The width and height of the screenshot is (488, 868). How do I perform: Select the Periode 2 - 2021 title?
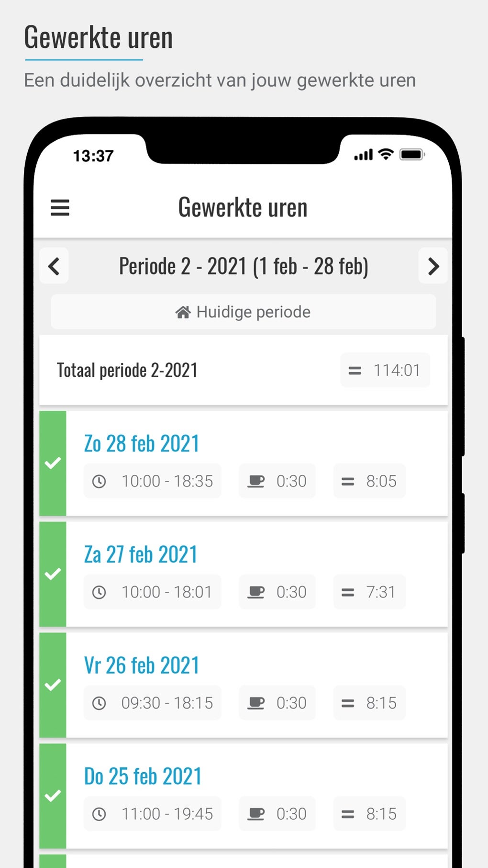pyautogui.click(x=244, y=266)
